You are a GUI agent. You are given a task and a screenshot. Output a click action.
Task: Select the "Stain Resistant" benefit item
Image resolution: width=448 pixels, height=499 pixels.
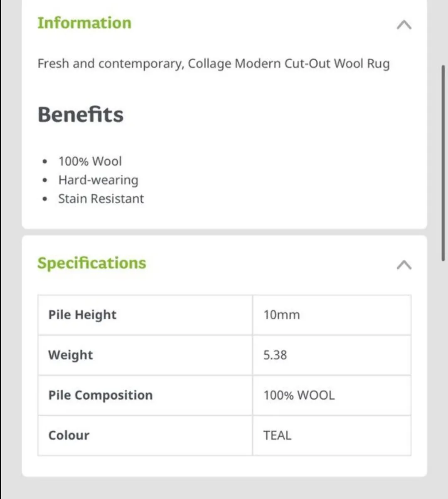101,198
